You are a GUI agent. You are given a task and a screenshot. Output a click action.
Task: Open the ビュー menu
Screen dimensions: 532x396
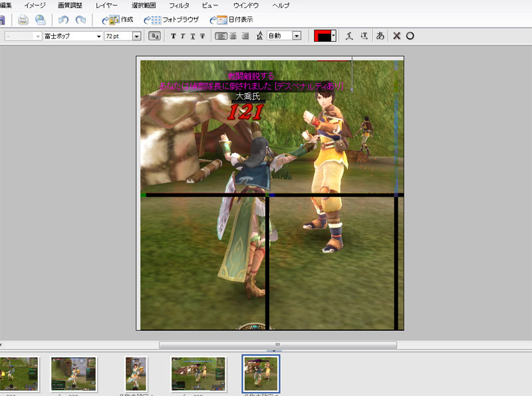tap(210, 5)
